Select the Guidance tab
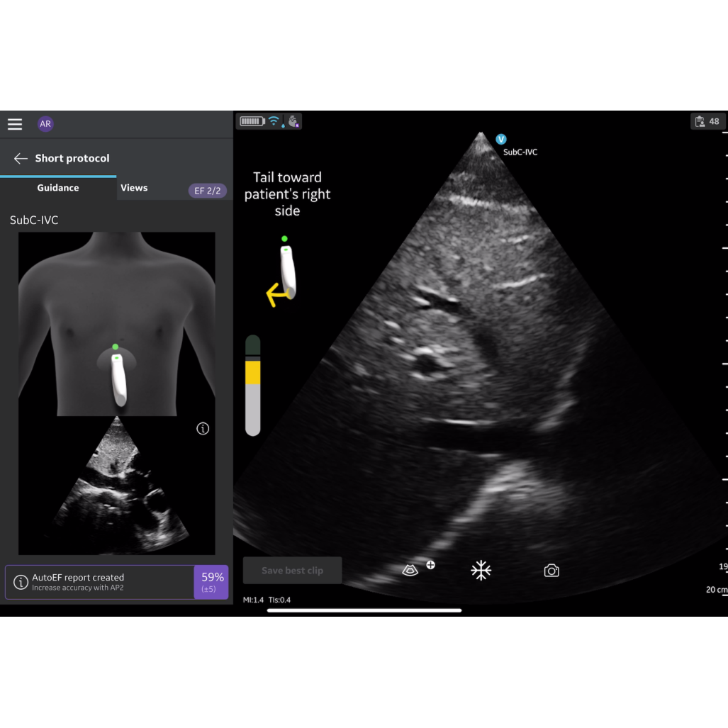 58,188
